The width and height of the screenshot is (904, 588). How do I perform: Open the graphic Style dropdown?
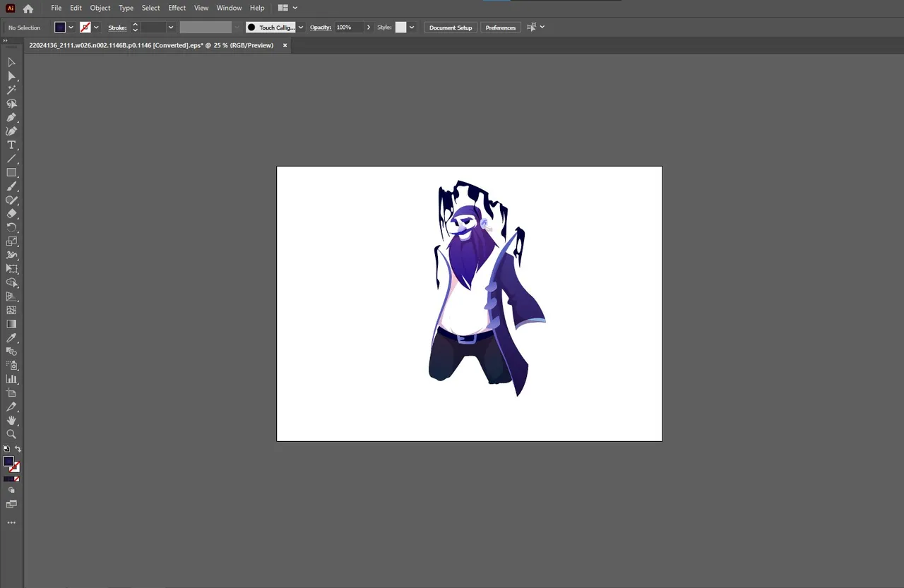pos(412,28)
